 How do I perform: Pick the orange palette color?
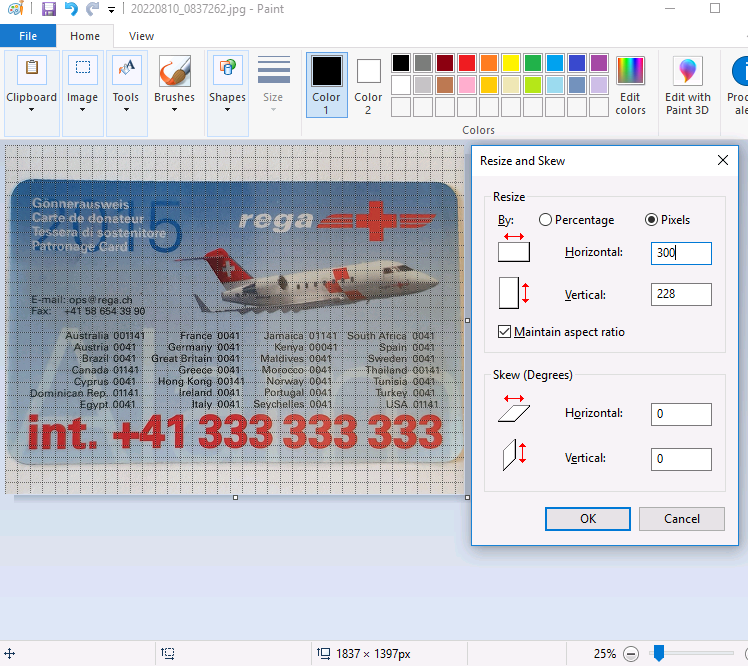pos(488,63)
